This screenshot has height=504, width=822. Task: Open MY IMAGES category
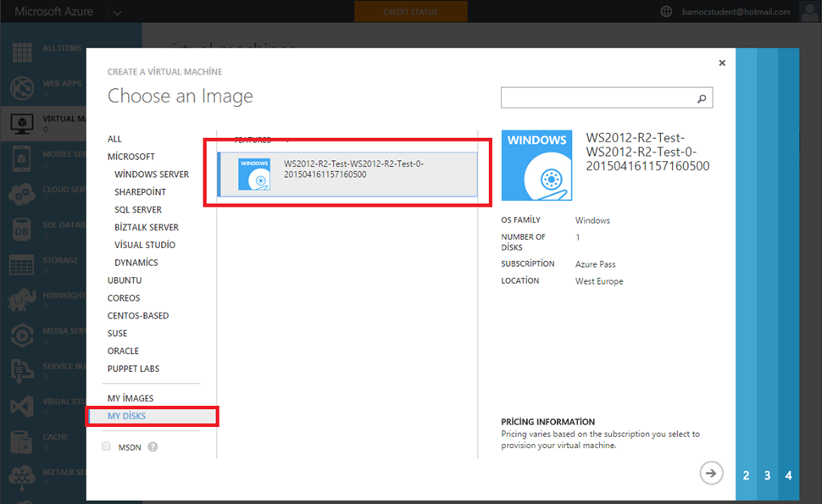point(131,398)
